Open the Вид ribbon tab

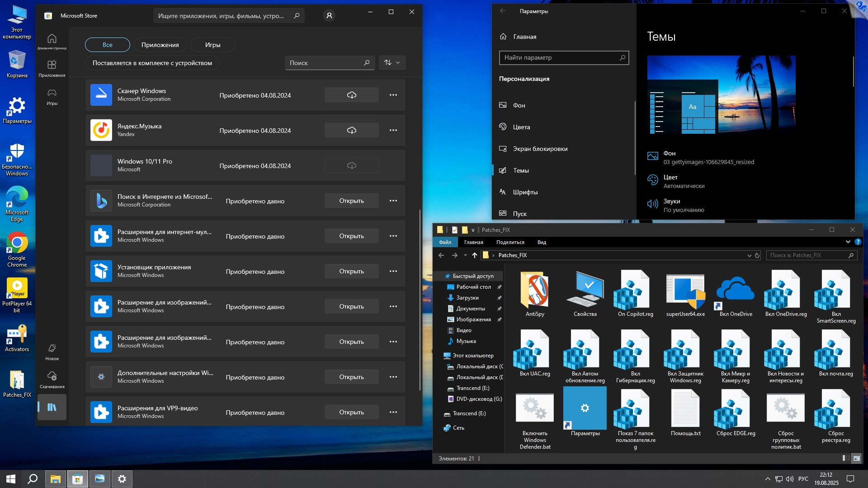pyautogui.click(x=542, y=242)
